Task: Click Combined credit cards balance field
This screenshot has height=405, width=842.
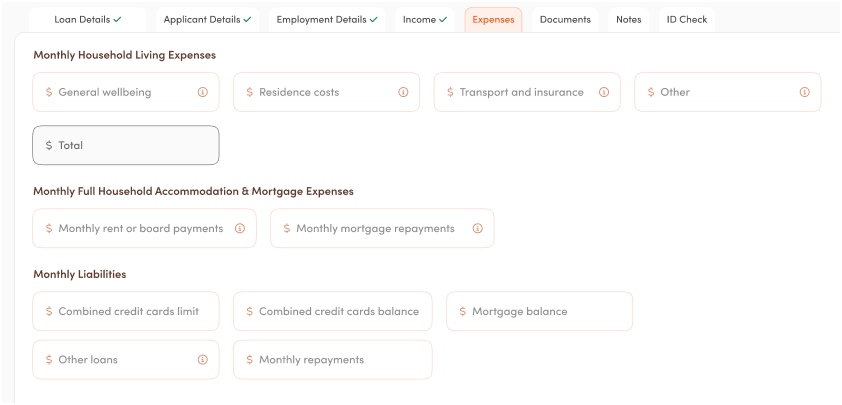Action: click(x=333, y=311)
